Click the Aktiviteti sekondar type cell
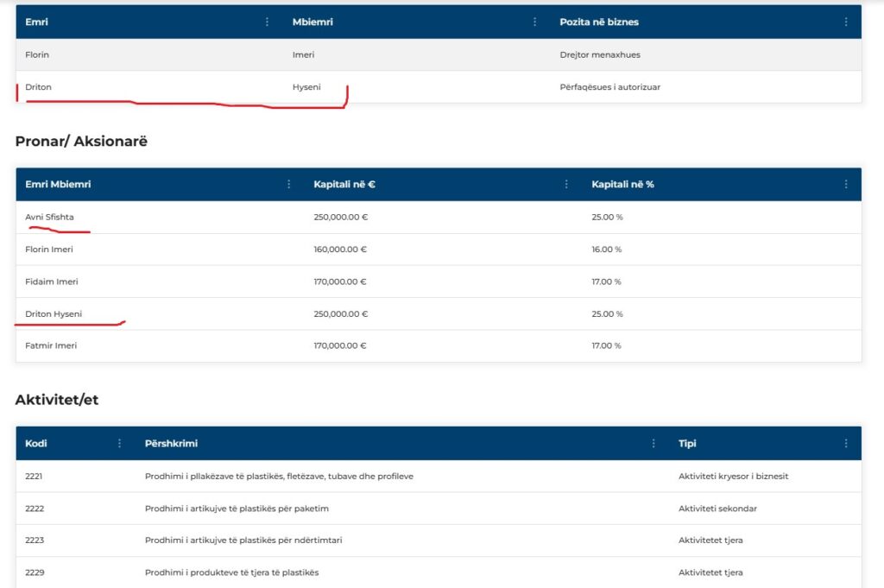884x588 pixels. click(x=717, y=509)
